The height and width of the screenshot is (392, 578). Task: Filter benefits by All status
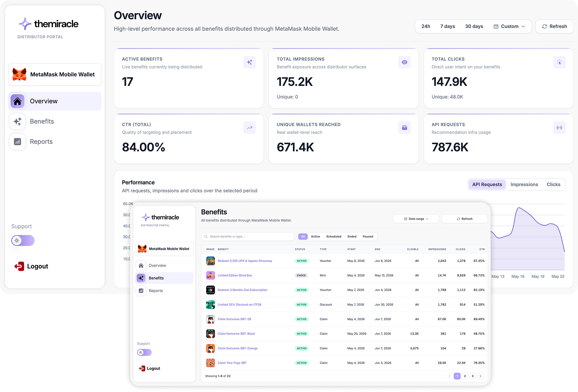[x=303, y=237]
